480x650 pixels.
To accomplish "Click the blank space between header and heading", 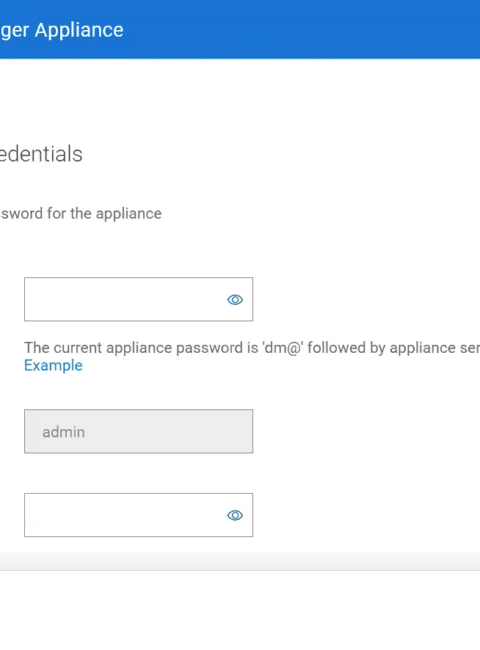I will pos(240,99).
